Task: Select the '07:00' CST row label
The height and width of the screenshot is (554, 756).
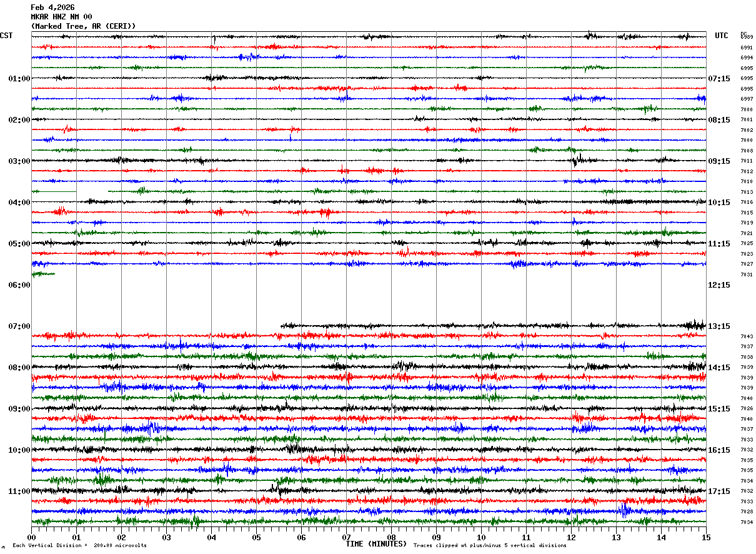Action: [19, 326]
